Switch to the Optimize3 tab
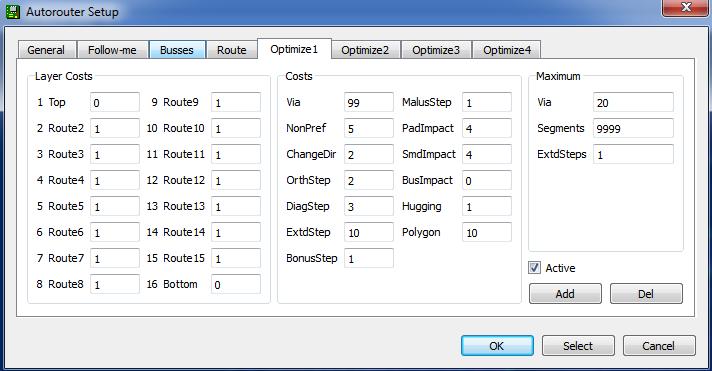Screen dimensions: 712x371 [x=436, y=50]
